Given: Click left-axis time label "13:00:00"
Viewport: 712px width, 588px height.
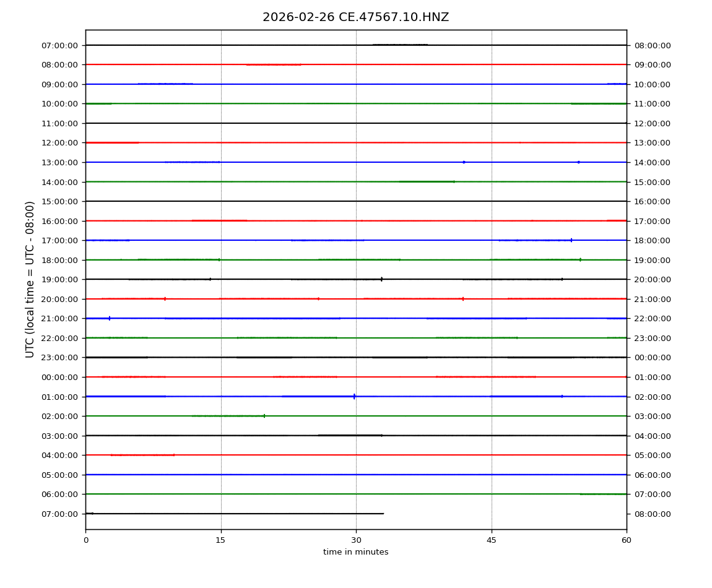Looking at the screenshot, I should point(59,163).
